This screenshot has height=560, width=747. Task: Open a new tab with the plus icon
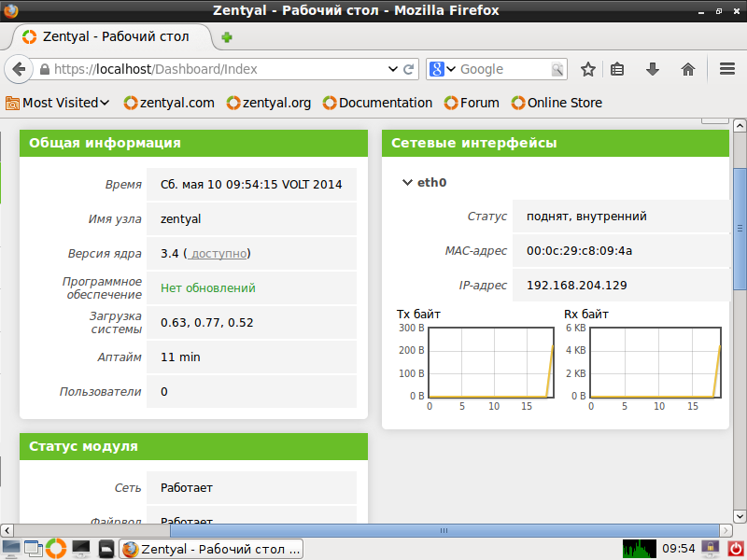[x=227, y=37]
